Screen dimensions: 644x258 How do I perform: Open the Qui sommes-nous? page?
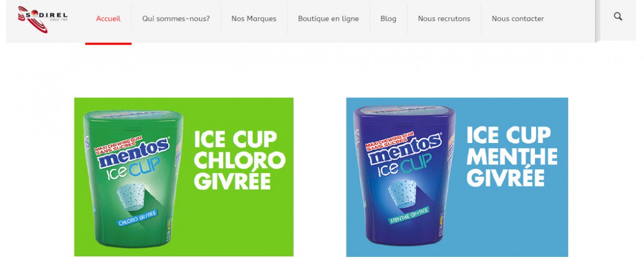tap(176, 19)
